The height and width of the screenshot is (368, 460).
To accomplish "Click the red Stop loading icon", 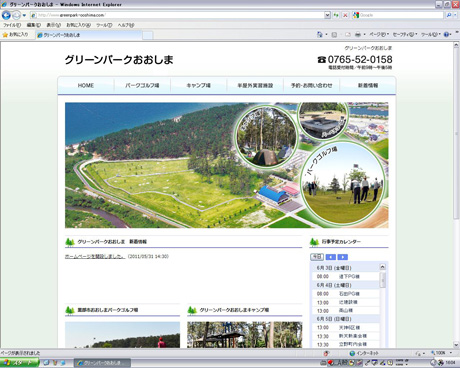I will 345,15.
